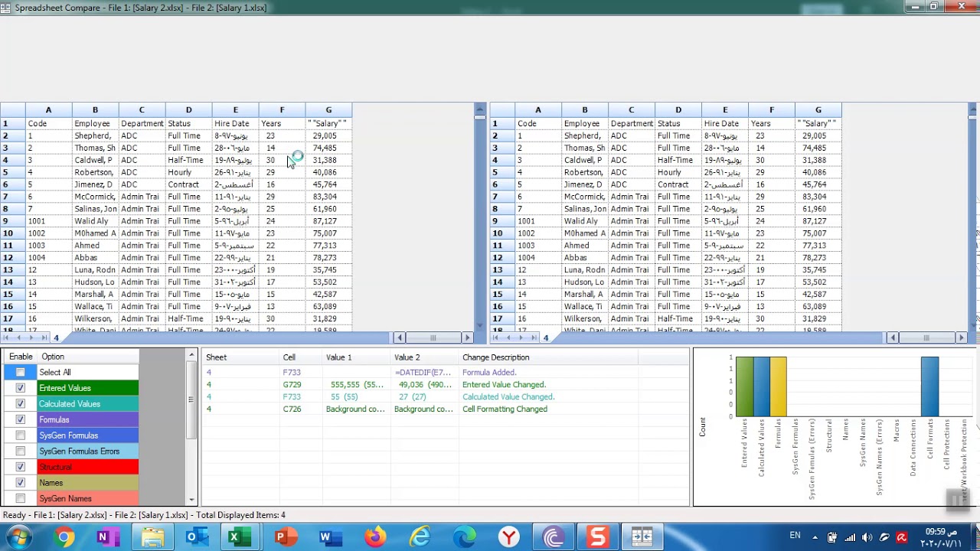This screenshot has height=551, width=980.
Task: Click the teal Calculated Values color label
Action: 88,404
